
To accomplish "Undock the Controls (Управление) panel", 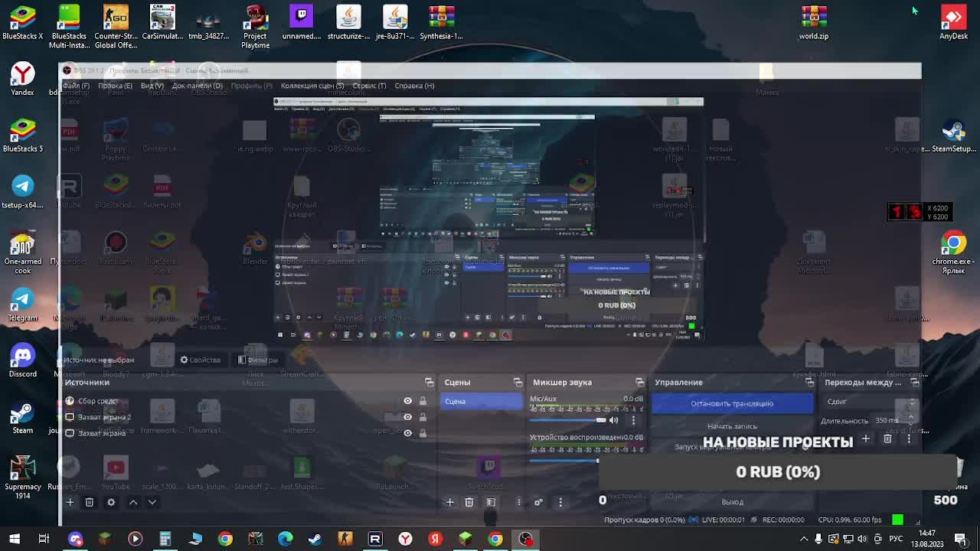I will tap(810, 382).
